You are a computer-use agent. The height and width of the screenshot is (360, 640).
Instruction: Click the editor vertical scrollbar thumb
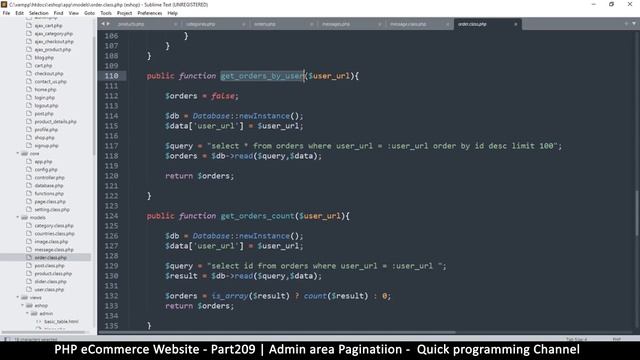[636, 212]
